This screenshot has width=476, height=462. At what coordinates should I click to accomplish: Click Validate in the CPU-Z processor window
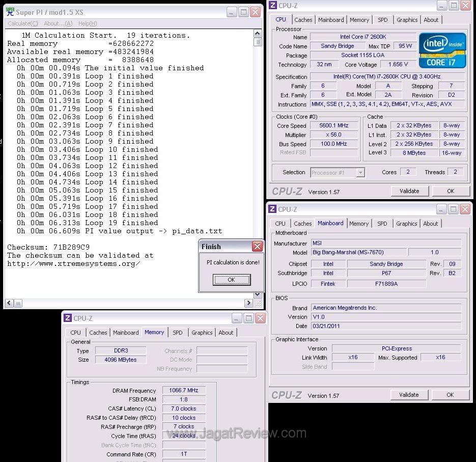(x=409, y=191)
